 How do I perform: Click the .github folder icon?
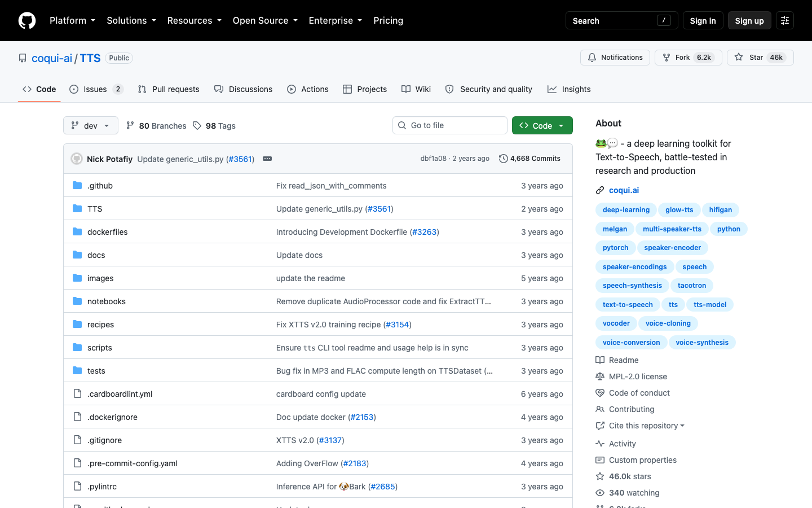(x=77, y=185)
